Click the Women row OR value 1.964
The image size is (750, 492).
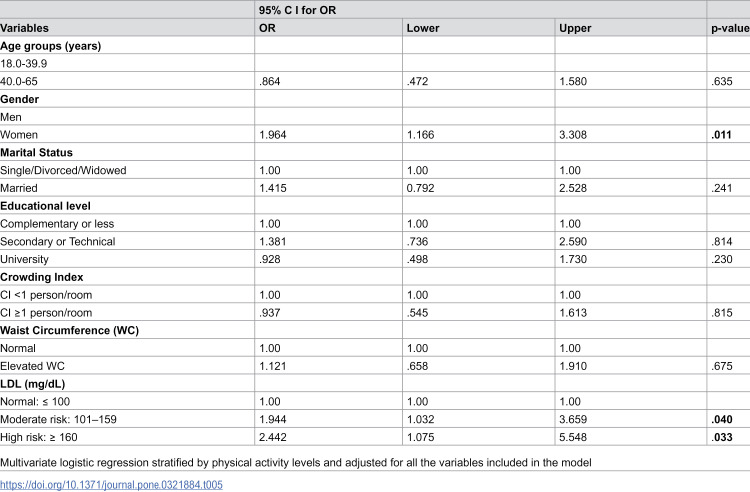(273, 135)
